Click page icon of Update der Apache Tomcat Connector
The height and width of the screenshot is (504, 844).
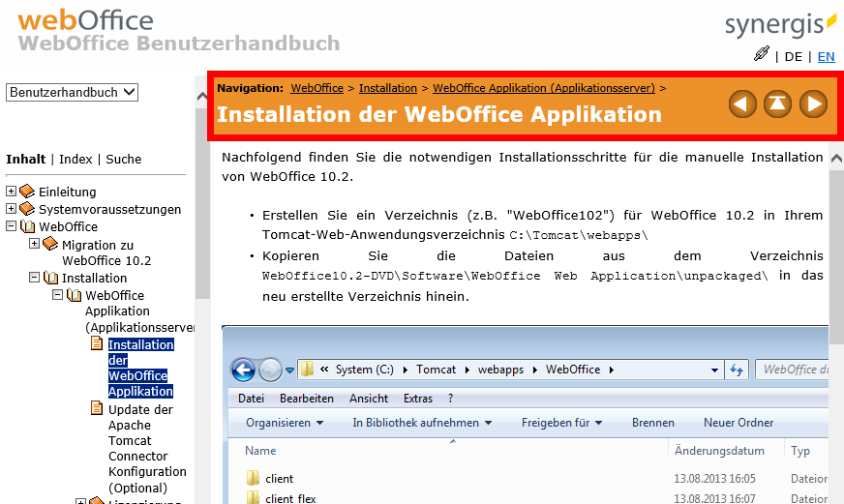tap(97, 408)
